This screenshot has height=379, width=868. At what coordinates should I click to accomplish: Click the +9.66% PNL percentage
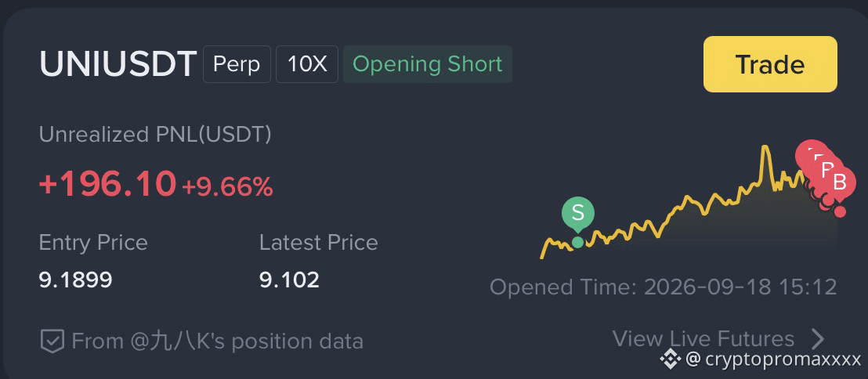(x=227, y=188)
